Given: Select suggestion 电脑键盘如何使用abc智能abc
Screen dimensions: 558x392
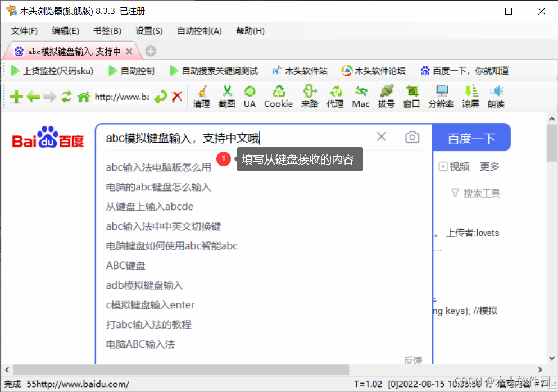Looking at the screenshot, I should (x=171, y=246).
